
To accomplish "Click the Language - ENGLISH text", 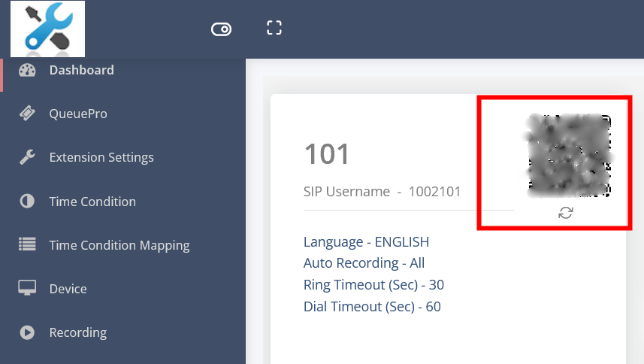I will [x=366, y=242].
